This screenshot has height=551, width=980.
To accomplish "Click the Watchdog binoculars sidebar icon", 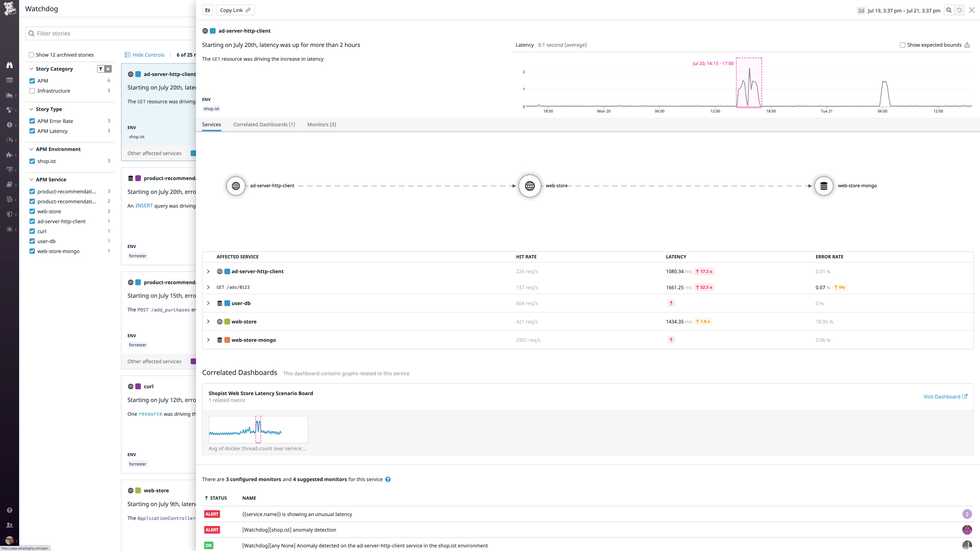I will coord(9,65).
